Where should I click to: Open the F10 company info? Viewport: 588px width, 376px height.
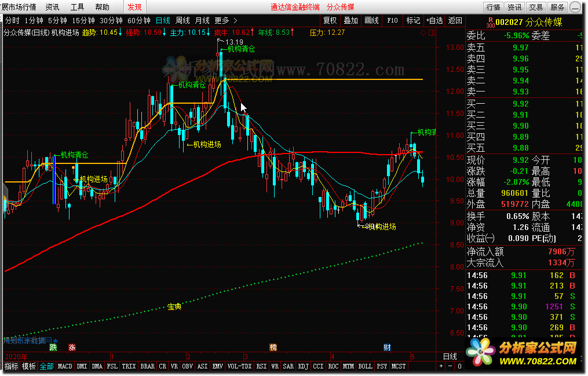click(392, 20)
